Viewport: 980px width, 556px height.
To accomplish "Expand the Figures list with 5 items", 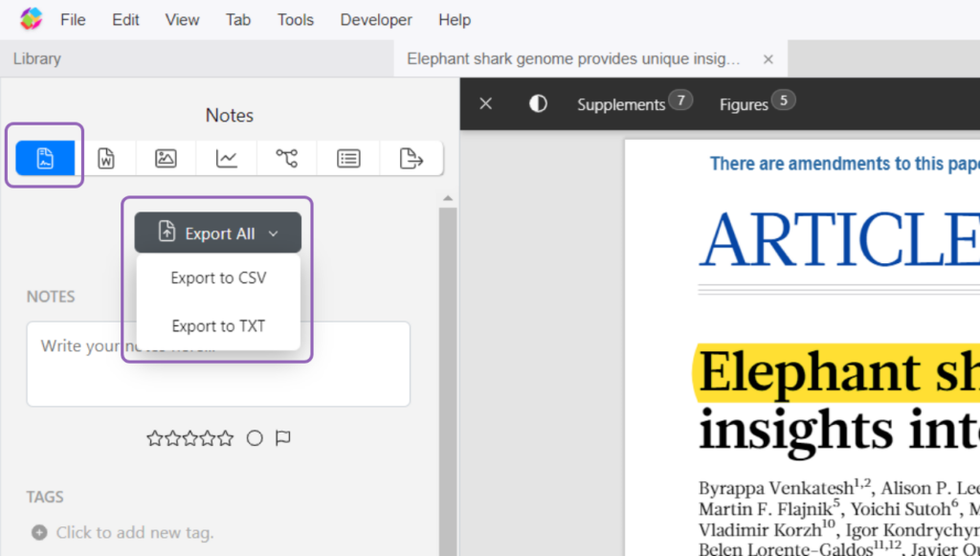I will coord(756,103).
